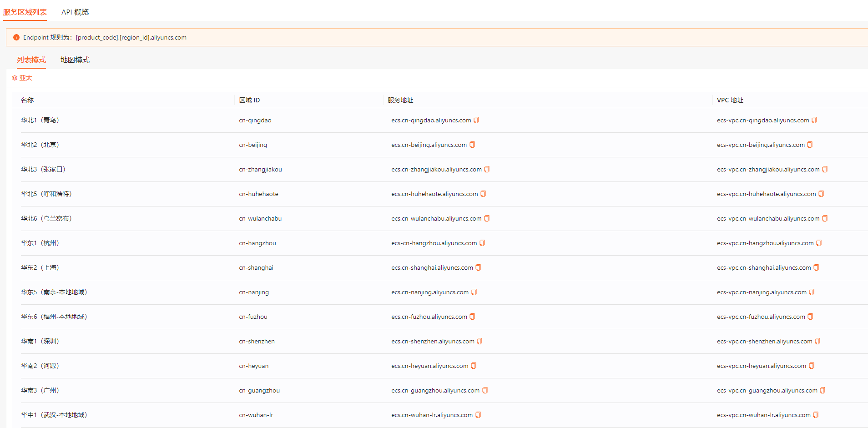Copy the ecs-vpc.cn-beijing VPC address
Viewport: 868px width, 428px height.
click(x=810, y=145)
